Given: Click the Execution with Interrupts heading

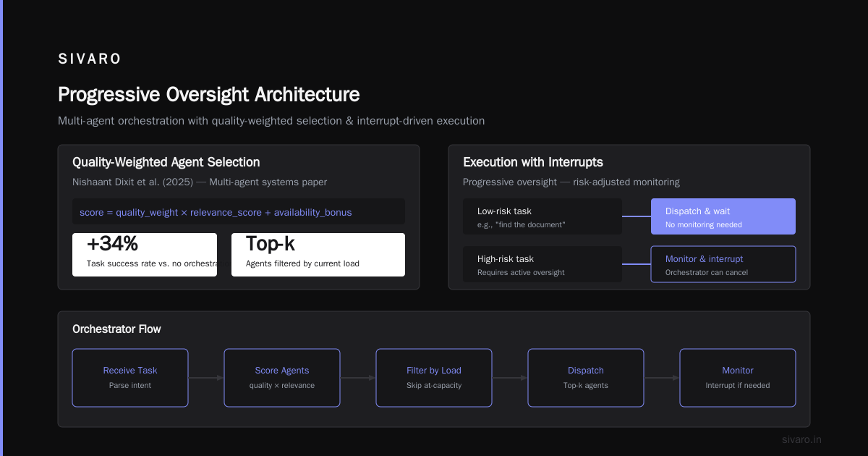Looking at the screenshot, I should pos(533,162).
